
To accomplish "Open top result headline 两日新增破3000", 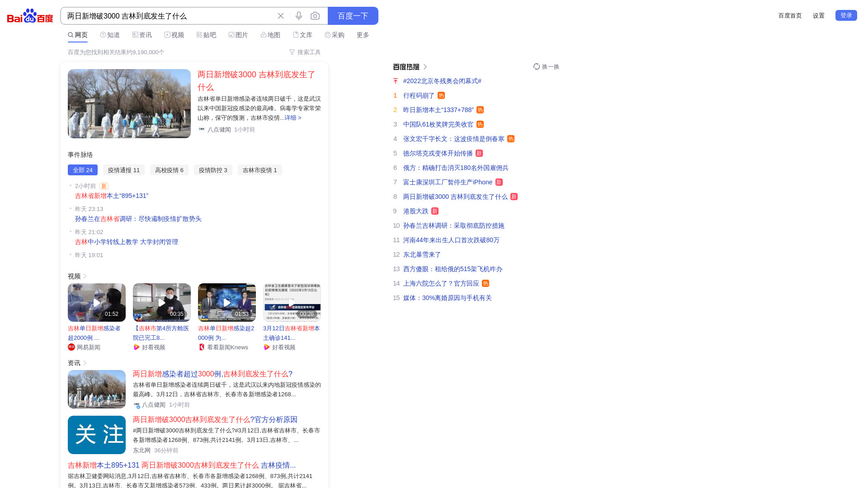I will 256,81.
